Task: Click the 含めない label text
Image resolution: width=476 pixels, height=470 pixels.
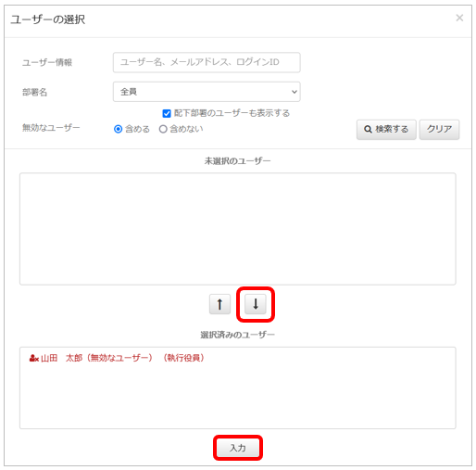Action: pos(186,129)
